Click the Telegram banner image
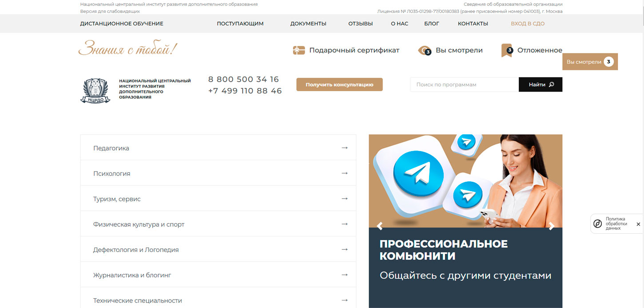 [x=465, y=181]
